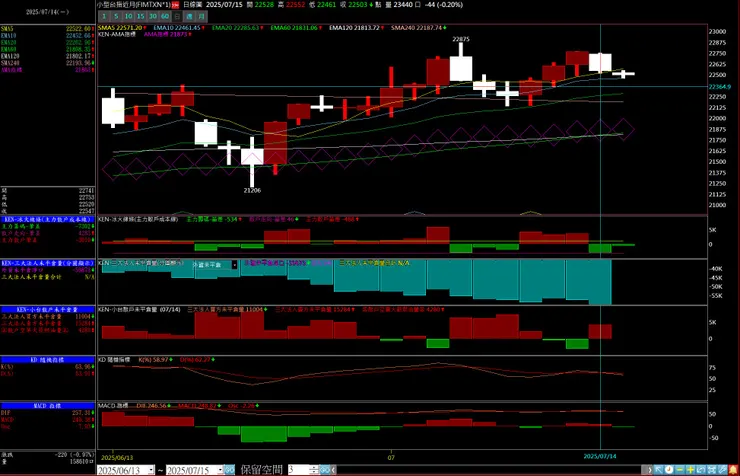Select the 5-minute timeframe button
This screenshot has width=740, height=476.
click(116, 17)
